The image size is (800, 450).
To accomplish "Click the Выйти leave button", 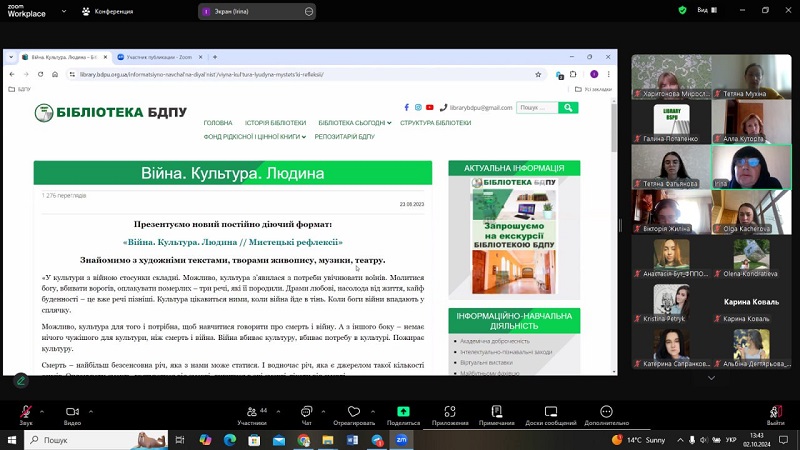I will pos(775,415).
